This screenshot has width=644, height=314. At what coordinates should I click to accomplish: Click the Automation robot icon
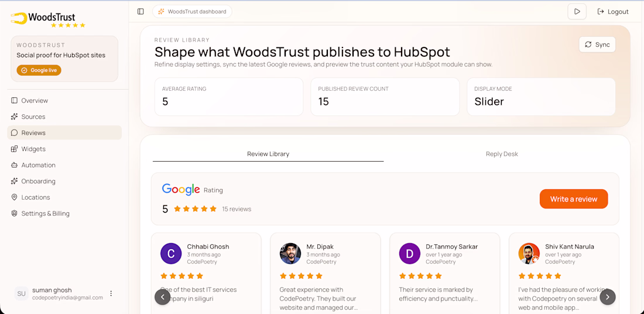point(15,165)
